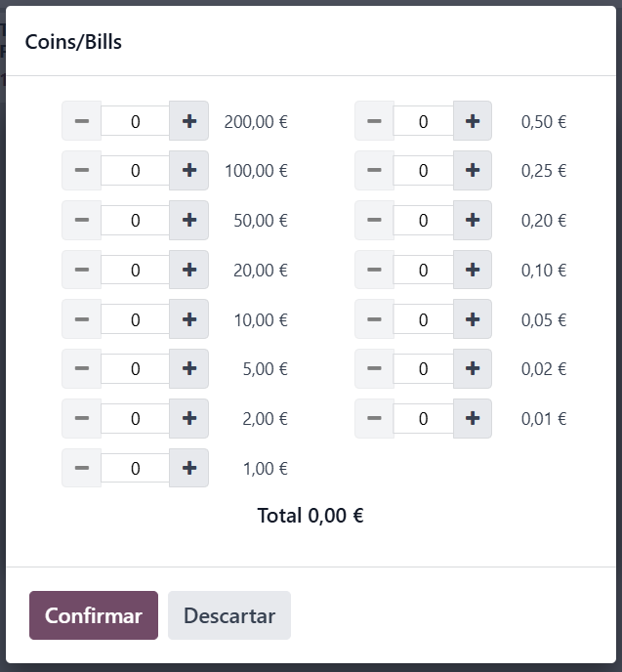Discard changes with Descartar button
The image size is (622, 672).
click(229, 615)
